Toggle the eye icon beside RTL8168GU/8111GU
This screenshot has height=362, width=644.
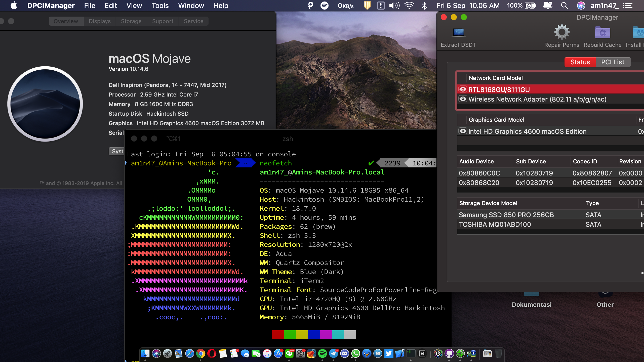tap(463, 89)
